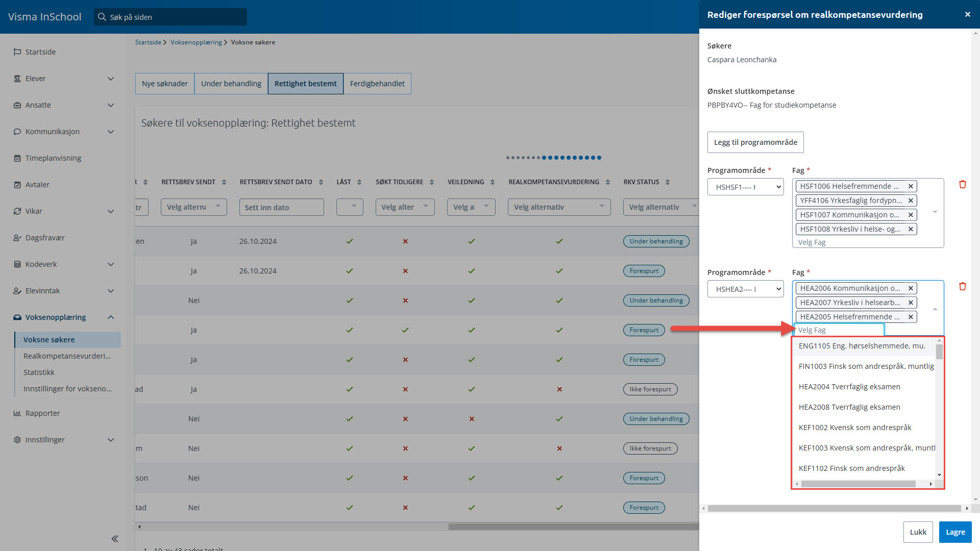
Task: Open Realkompetansevurdering filter dropdown
Action: click(559, 207)
